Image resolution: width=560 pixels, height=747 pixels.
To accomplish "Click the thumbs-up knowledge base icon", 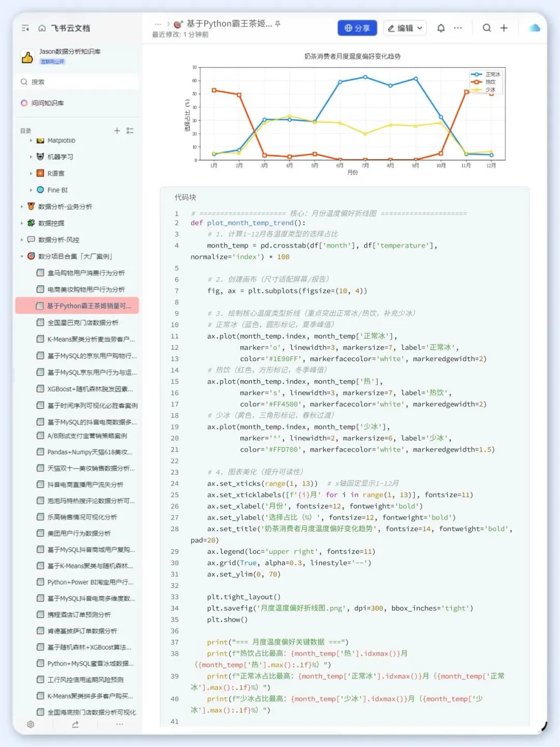I will 27,57.
